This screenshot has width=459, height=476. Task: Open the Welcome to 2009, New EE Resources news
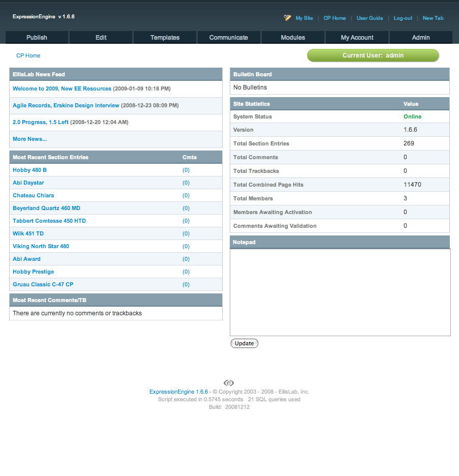coord(62,88)
